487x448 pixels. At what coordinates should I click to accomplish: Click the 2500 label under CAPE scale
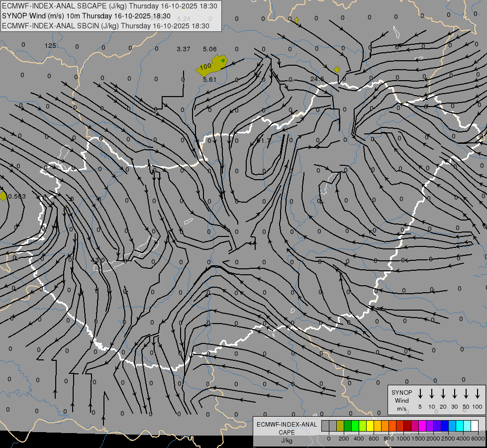(448, 439)
